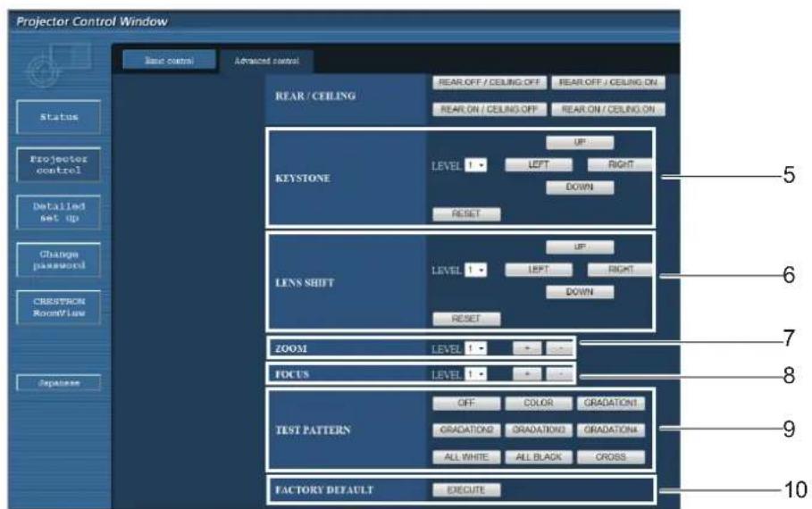Open the Projector control page
Viewport: 812px width, 509px height.
[x=59, y=164]
